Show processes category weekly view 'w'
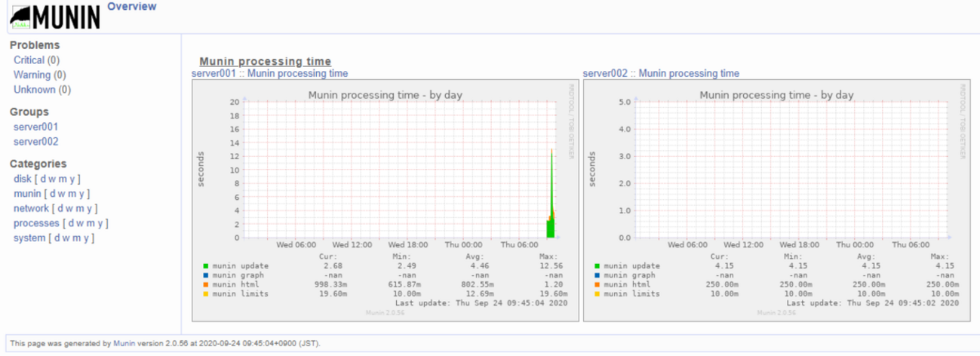Screen dimensions: 980x356 (x=80, y=223)
